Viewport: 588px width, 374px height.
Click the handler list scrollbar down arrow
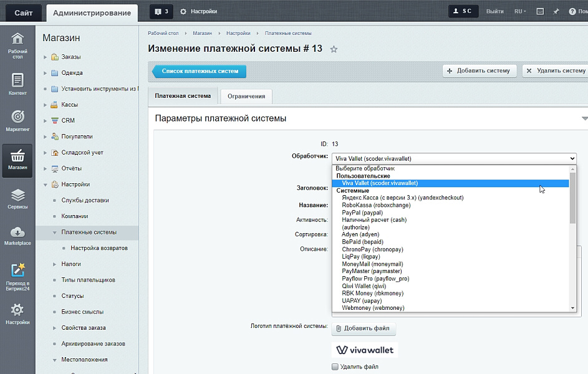click(572, 307)
